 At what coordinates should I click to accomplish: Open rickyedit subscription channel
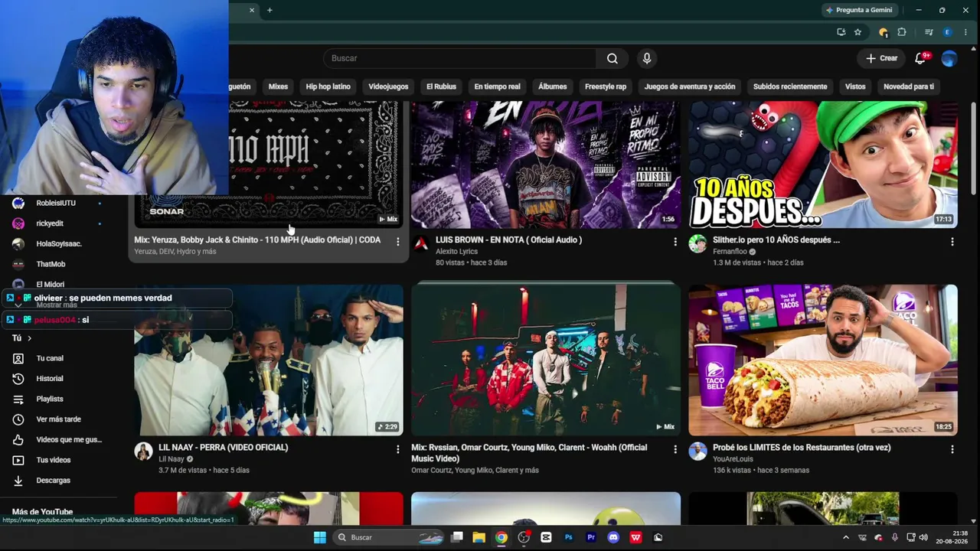(50, 223)
